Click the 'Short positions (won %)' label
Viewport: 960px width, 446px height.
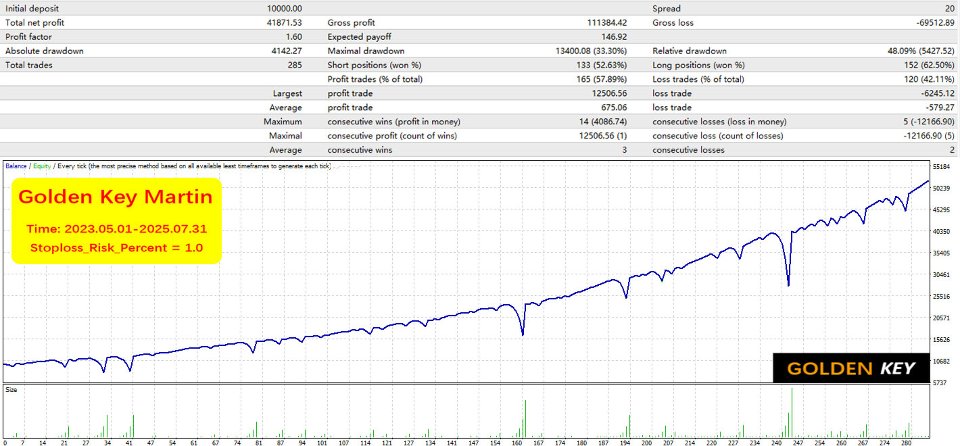click(374, 65)
